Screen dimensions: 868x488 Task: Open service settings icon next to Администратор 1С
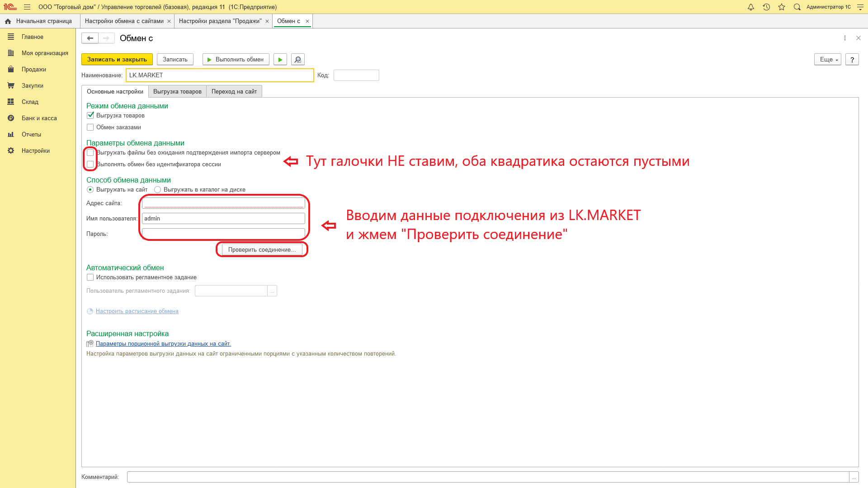[860, 7]
